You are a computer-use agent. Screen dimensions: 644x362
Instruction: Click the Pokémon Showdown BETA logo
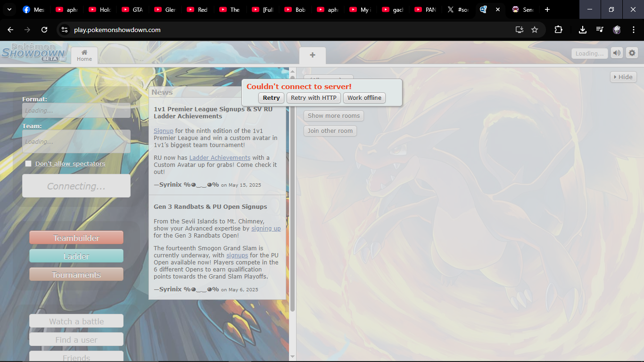click(x=35, y=52)
